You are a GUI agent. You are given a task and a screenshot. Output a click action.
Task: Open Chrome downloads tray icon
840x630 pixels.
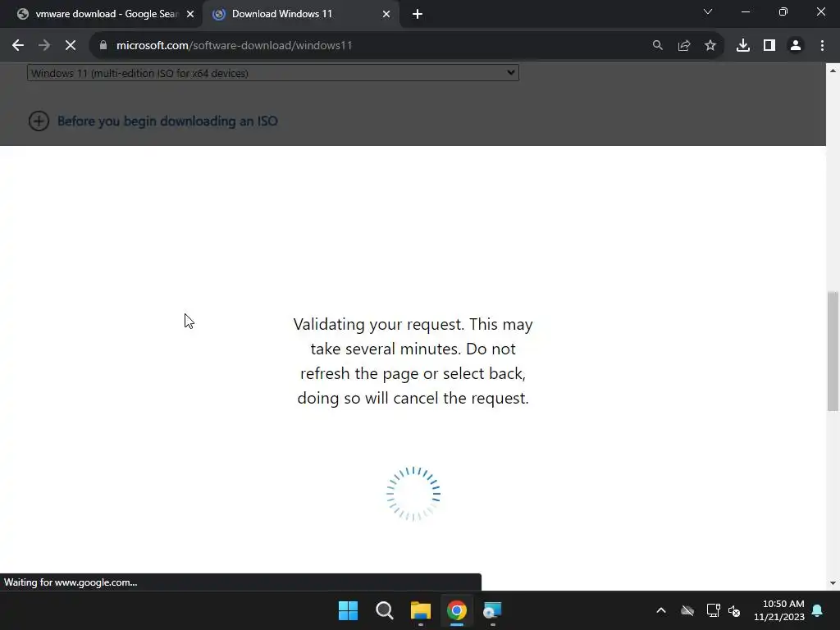pyautogui.click(x=743, y=46)
